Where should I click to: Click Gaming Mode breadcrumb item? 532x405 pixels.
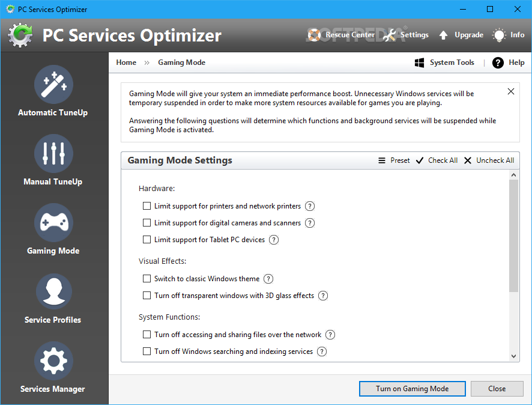(181, 62)
